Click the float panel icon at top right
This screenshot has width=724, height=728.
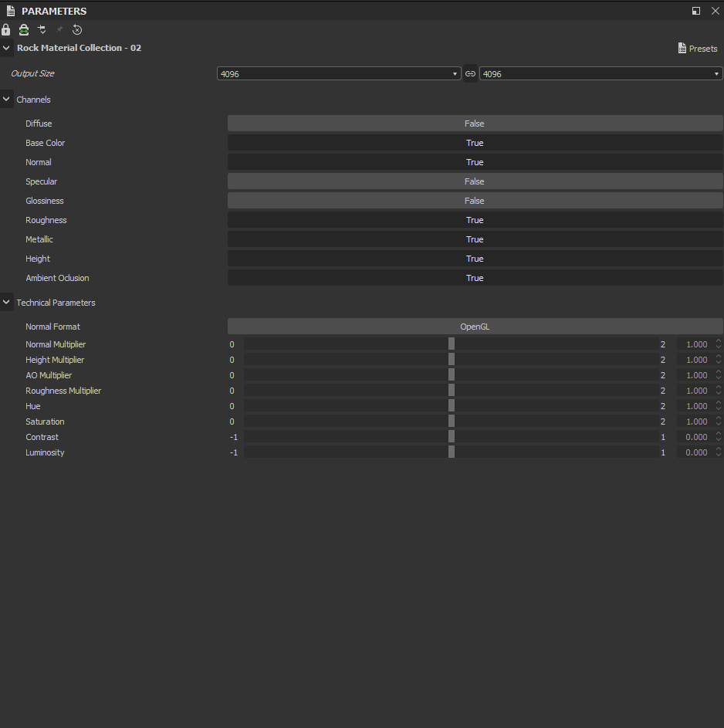click(x=695, y=11)
